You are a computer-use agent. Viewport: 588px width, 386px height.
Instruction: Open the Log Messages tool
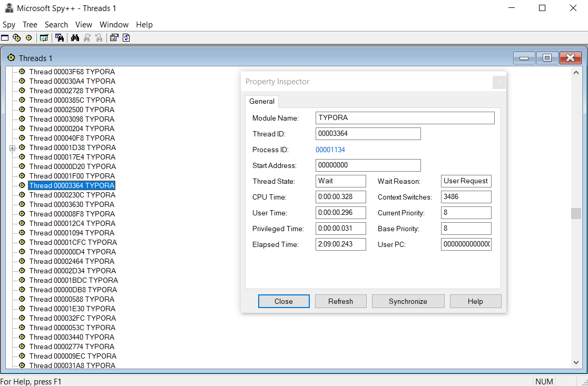(44, 38)
